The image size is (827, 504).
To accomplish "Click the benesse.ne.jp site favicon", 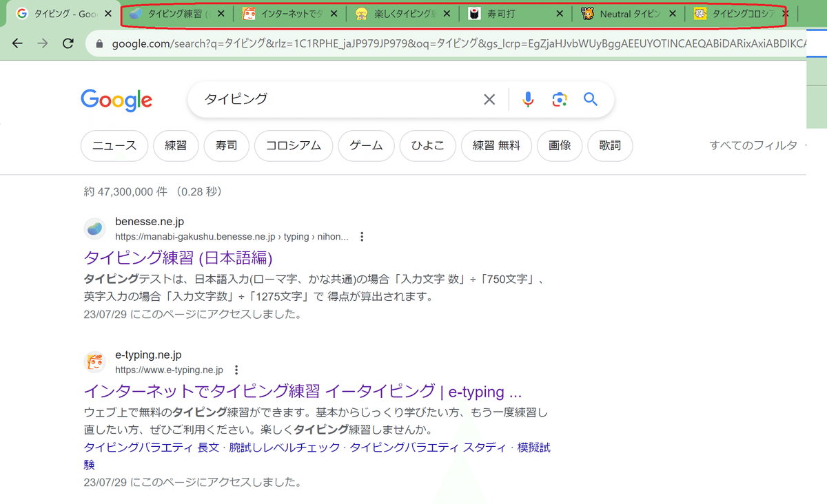I will pos(95,229).
